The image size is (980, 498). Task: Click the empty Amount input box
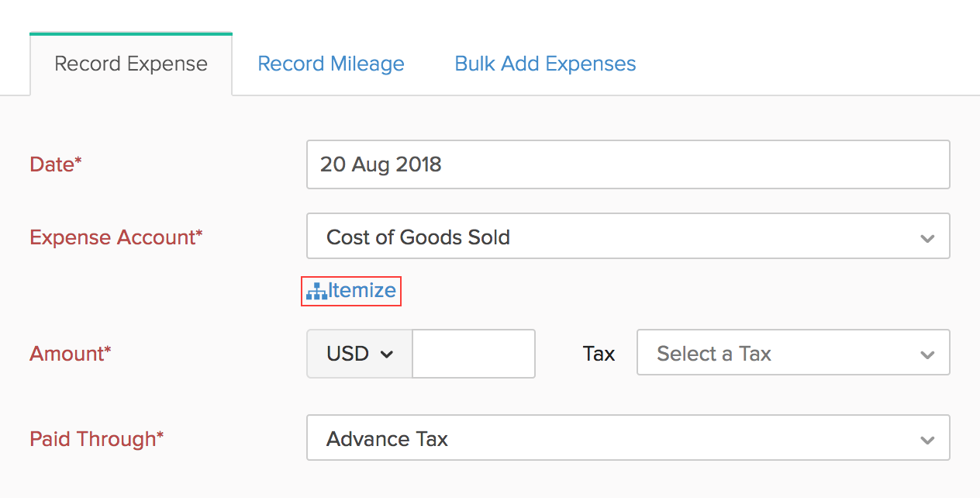point(474,354)
